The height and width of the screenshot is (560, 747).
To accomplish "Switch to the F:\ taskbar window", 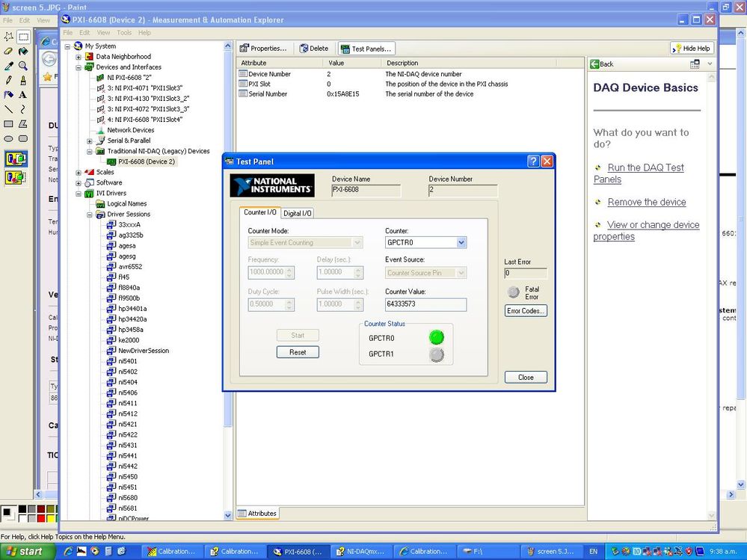I will tap(488, 552).
